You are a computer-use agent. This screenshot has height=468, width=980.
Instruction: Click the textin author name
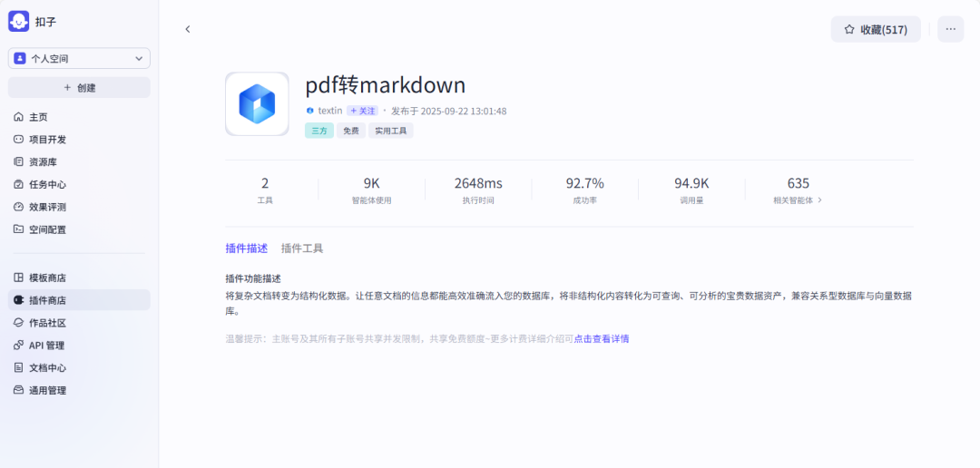tap(330, 111)
